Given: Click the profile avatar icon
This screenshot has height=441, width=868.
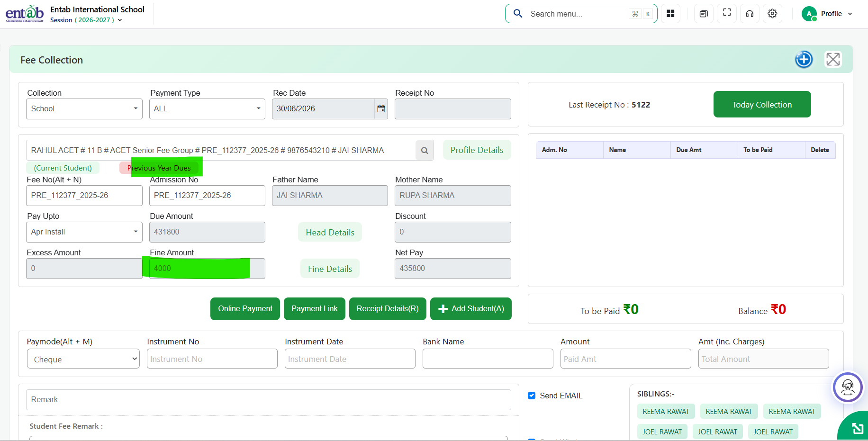Looking at the screenshot, I should point(809,14).
